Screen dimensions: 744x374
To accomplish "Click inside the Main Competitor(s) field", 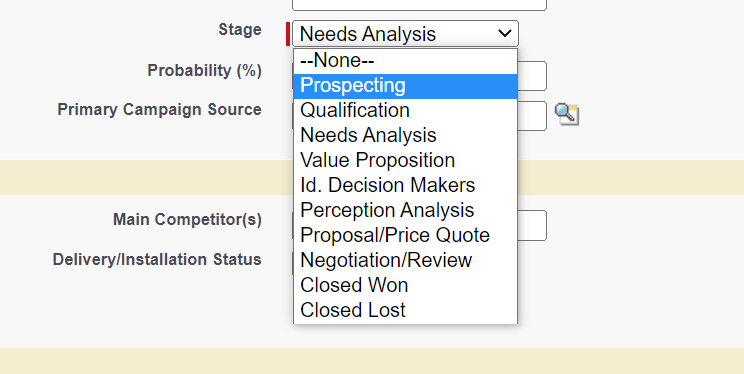I will coord(532,225).
